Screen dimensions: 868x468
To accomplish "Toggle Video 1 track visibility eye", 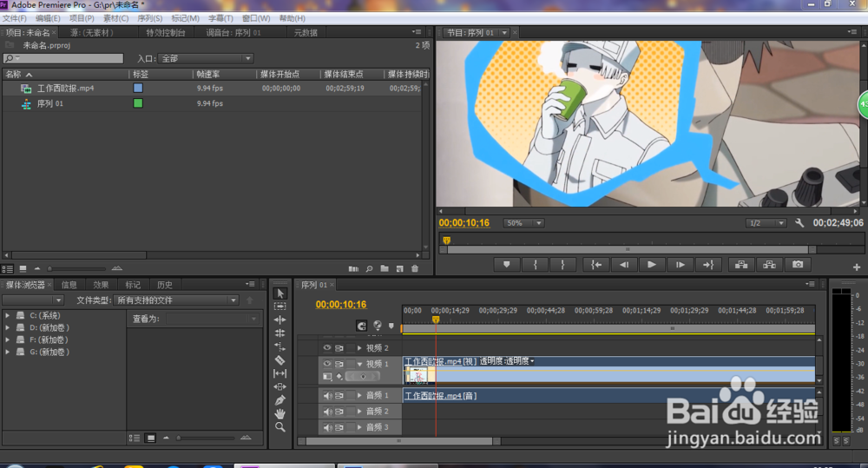I will [327, 364].
